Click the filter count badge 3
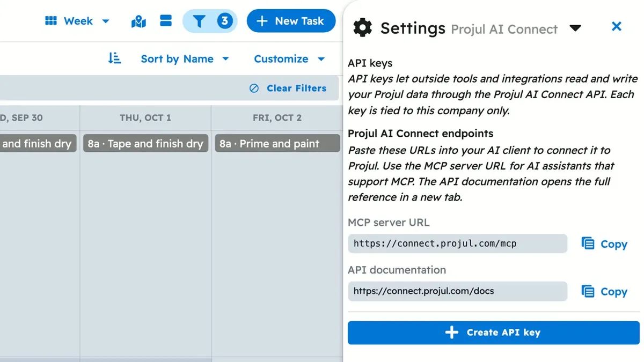This screenshot has height=362, width=644. [x=224, y=21]
